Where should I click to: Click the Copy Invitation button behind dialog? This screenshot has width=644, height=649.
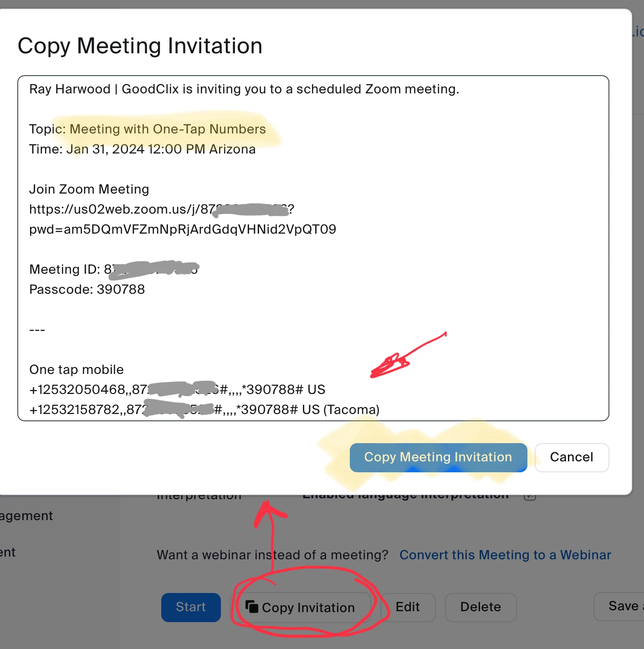point(301,607)
